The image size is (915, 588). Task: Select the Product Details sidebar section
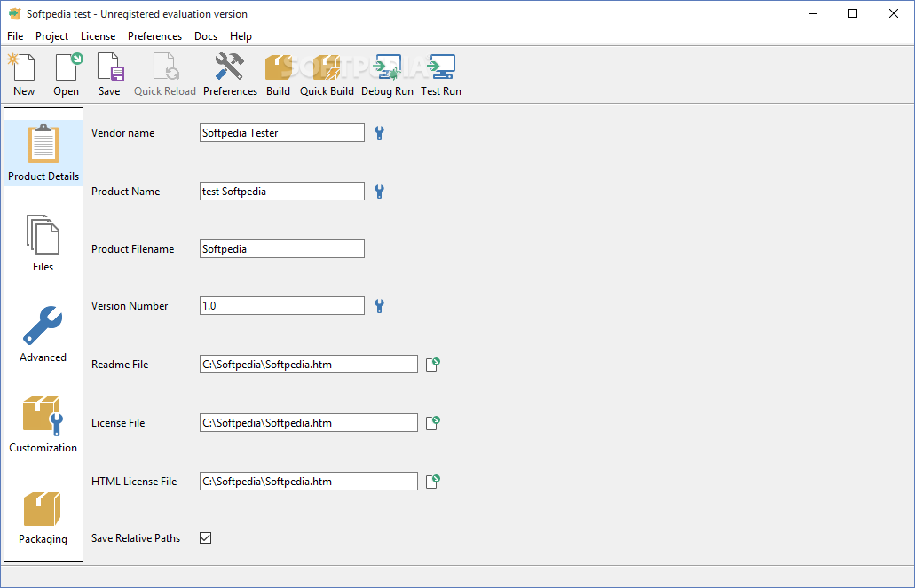pos(43,153)
